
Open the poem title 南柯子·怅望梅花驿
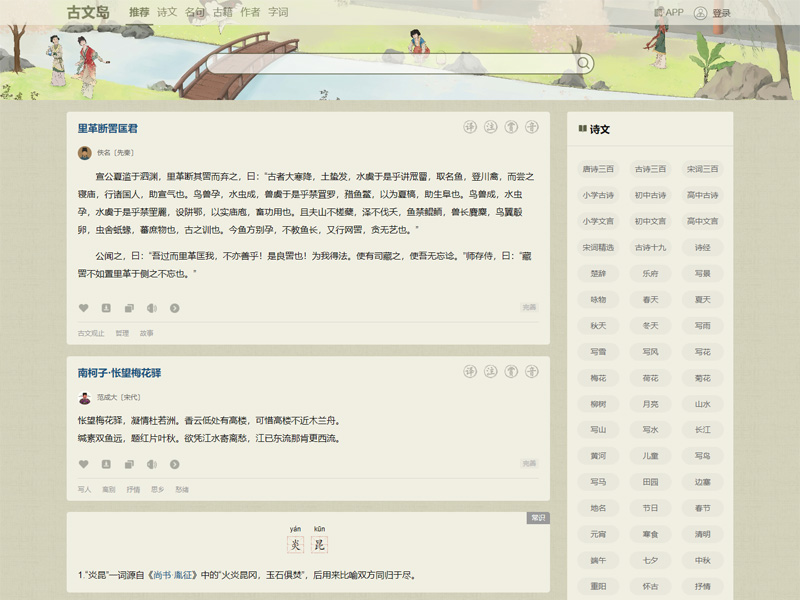point(119,373)
